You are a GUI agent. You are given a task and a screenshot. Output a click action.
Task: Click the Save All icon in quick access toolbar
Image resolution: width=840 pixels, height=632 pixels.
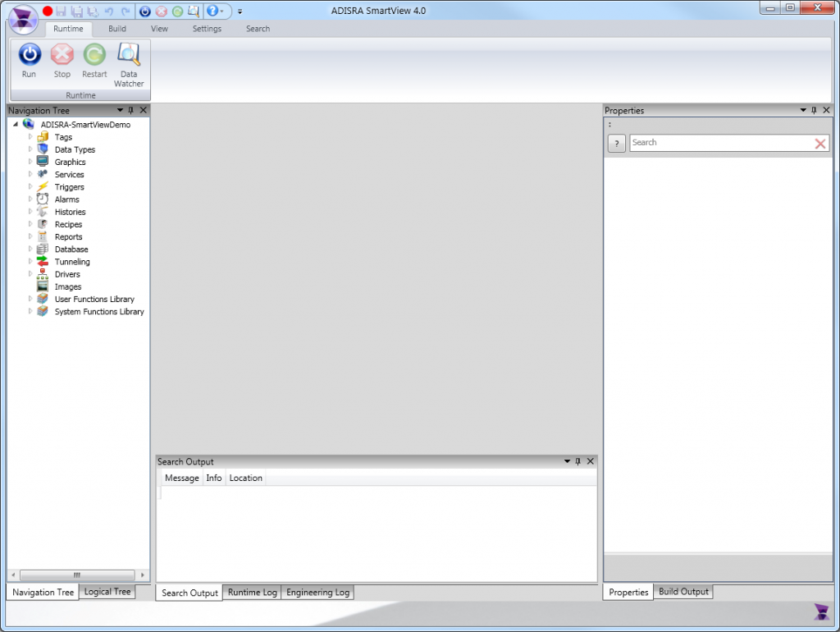[x=77, y=11]
